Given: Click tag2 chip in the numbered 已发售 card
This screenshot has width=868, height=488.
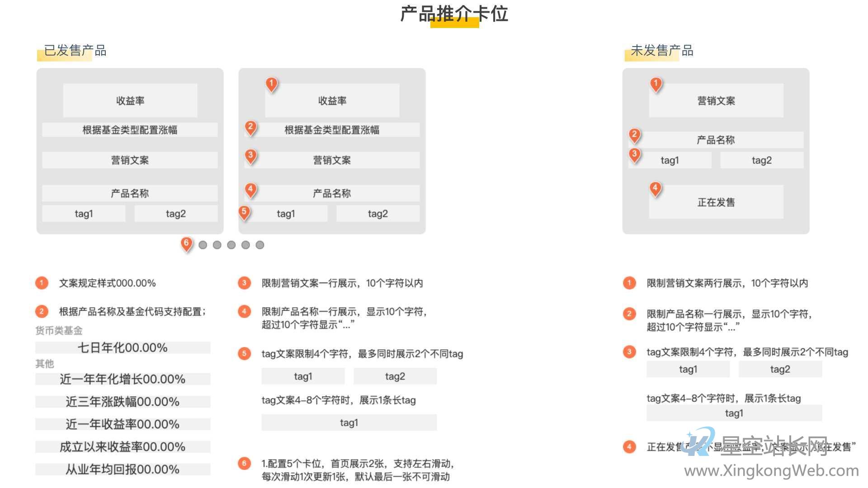Looking at the screenshot, I should point(378,214).
